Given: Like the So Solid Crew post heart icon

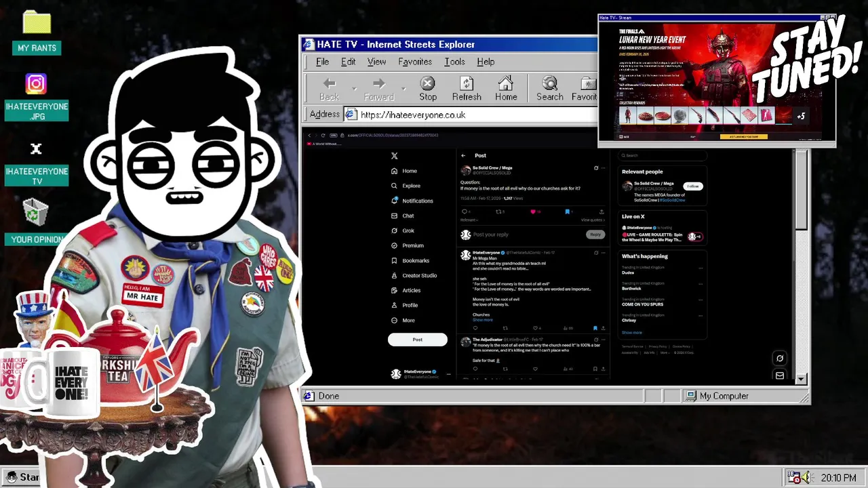Looking at the screenshot, I should tap(533, 211).
